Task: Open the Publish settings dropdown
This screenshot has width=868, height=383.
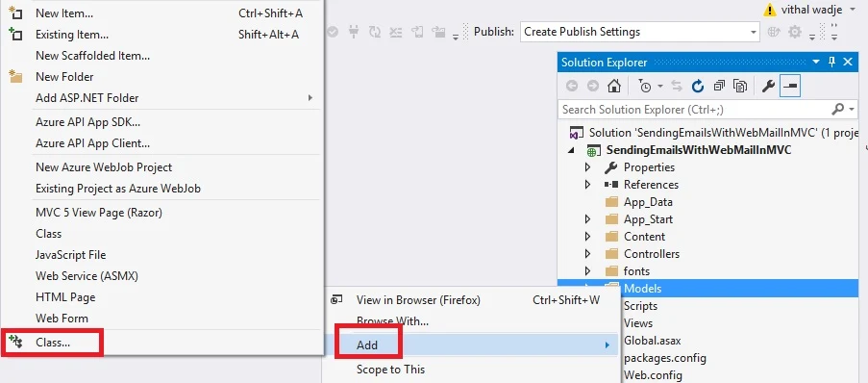Action: pos(640,32)
